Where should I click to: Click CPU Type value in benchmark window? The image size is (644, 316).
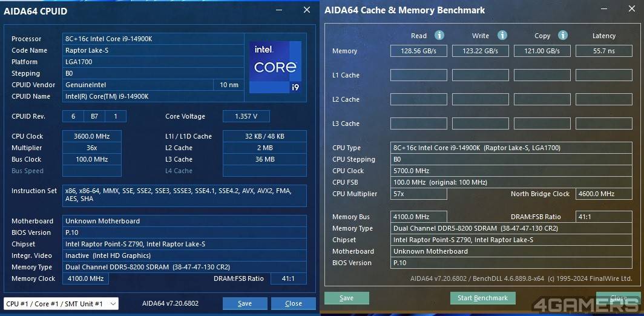tap(511, 148)
